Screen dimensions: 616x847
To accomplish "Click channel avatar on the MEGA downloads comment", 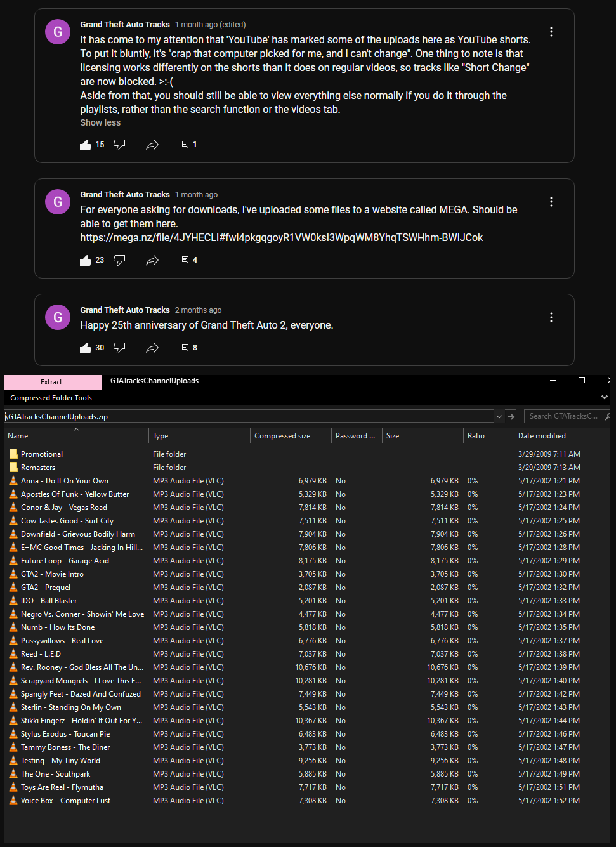I will pos(58,202).
